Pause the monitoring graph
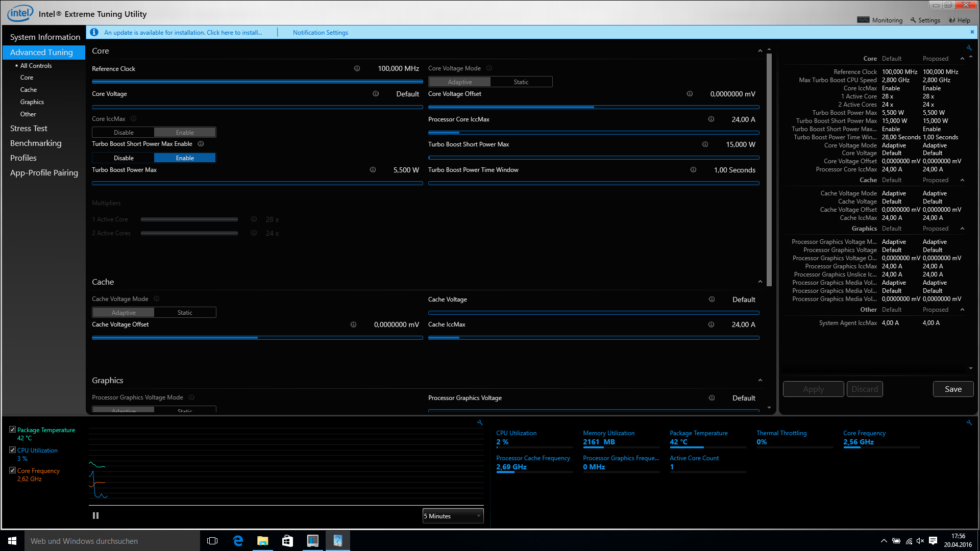This screenshot has width=980, height=551. click(95, 516)
